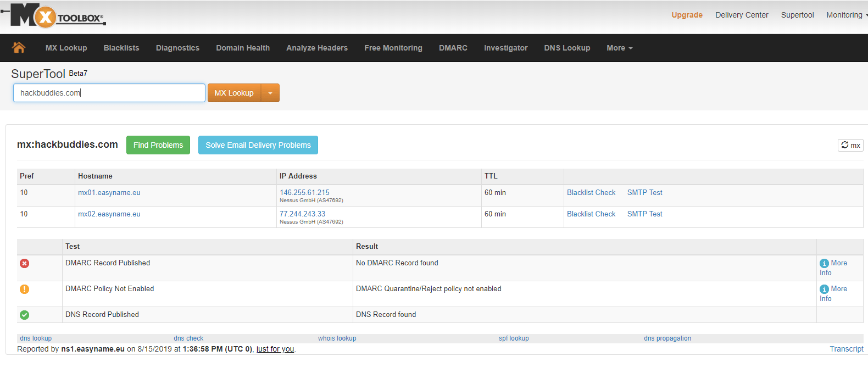Click IP address 146.255.61.215
Image resolution: width=868 pixels, height=373 pixels.
coord(304,193)
